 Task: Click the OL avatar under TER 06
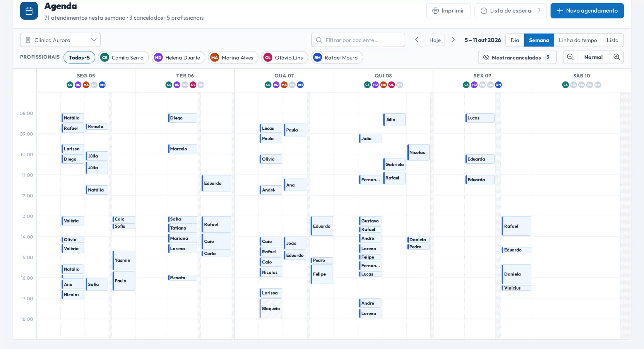(193, 85)
